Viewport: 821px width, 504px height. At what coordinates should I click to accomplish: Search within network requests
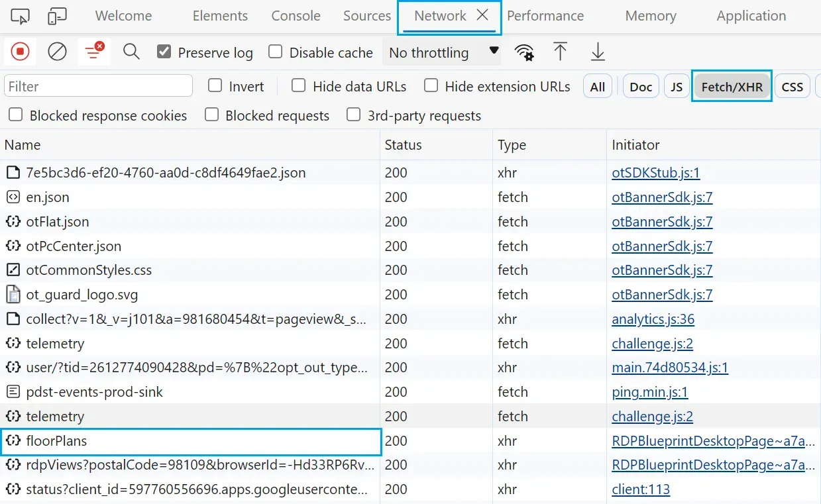click(131, 52)
